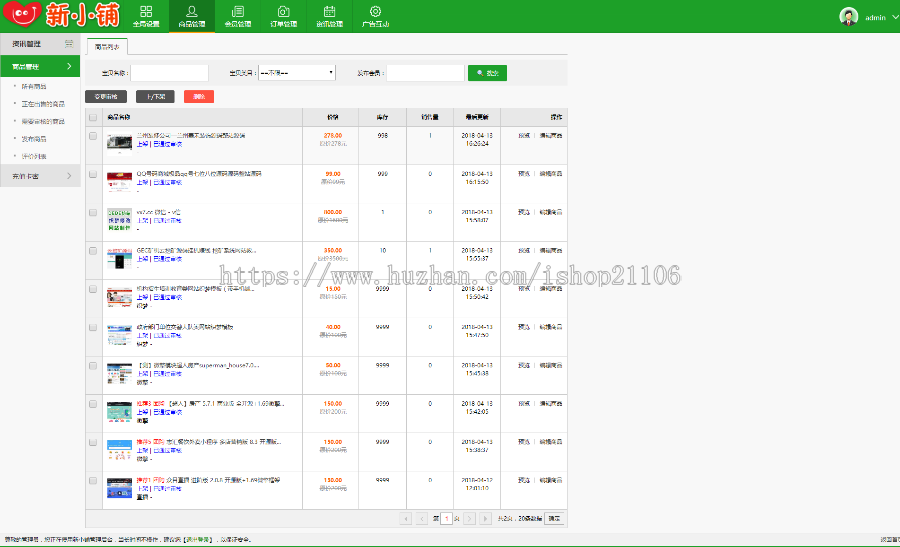The height and width of the screenshot is (547, 900).
Task: Check the box for the 40.00 product
Action: click(93, 328)
